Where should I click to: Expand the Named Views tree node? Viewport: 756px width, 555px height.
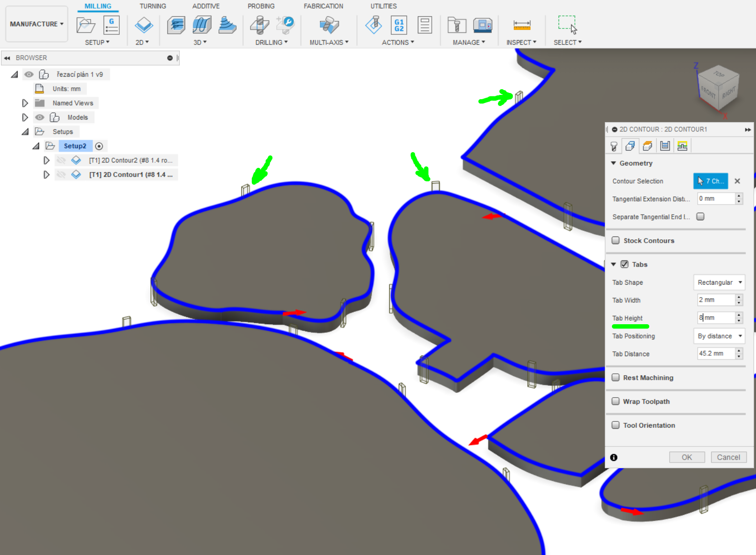pyautogui.click(x=25, y=103)
